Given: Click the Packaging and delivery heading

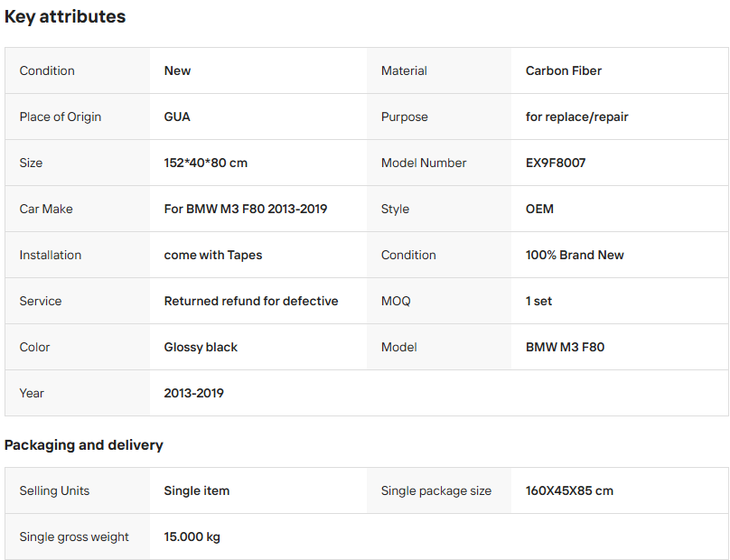Looking at the screenshot, I should pos(84,444).
